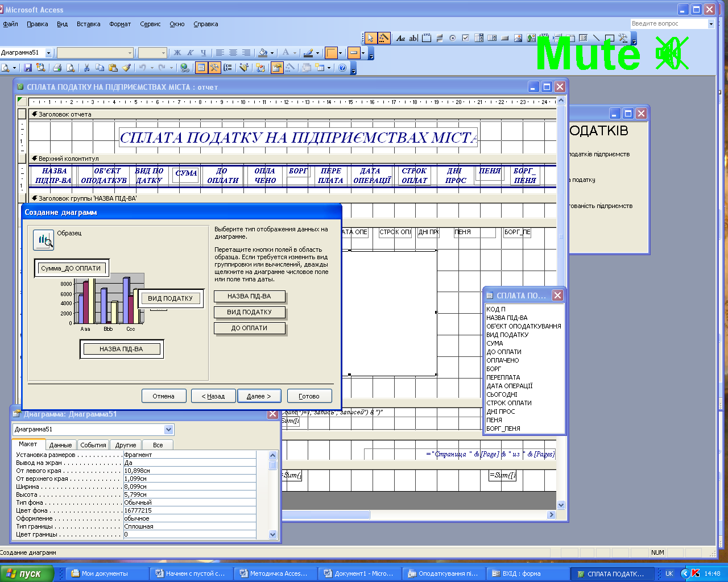Toggle Select Objects arrow in toolbox
728x582 pixels.
[371, 38]
